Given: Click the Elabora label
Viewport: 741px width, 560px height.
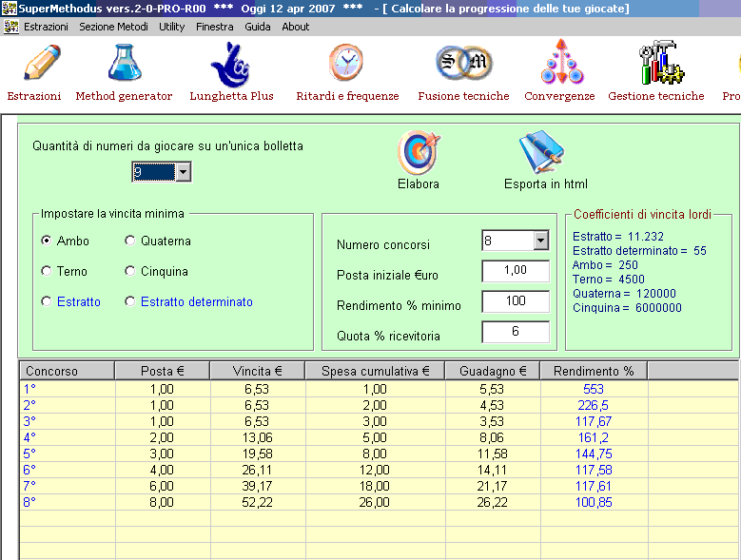Looking at the screenshot, I should (x=419, y=184).
